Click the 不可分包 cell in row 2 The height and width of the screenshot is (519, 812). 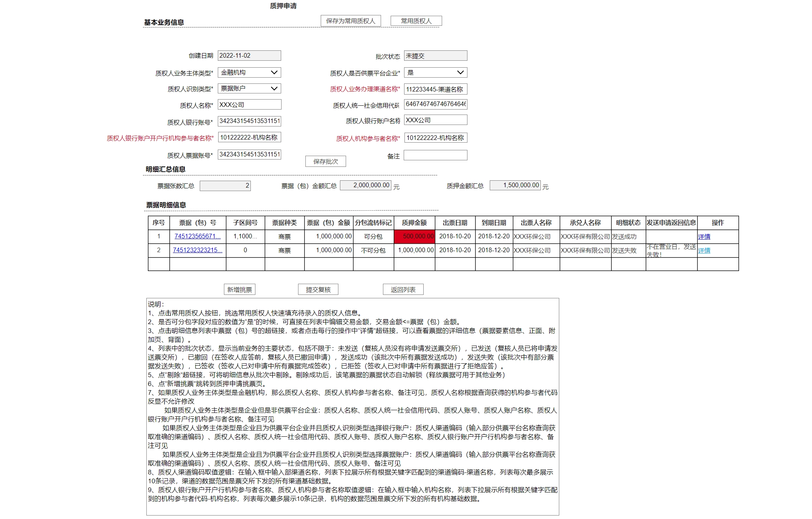pos(373,250)
